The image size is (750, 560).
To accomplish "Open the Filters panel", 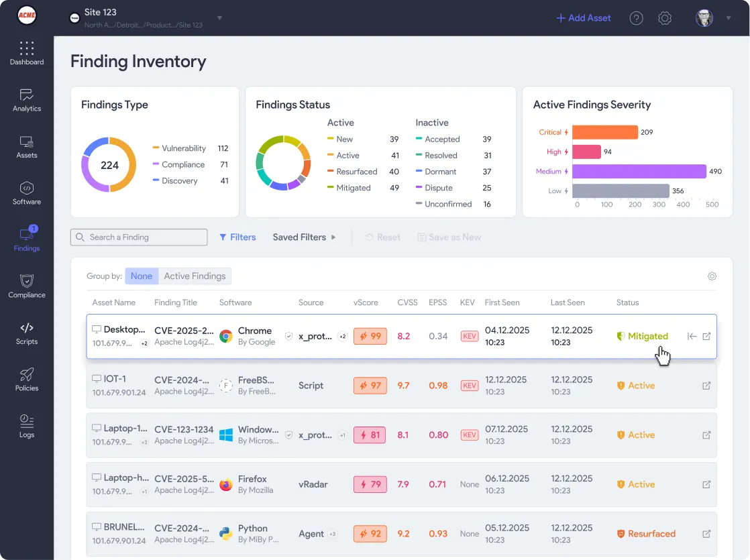I will coord(237,237).
